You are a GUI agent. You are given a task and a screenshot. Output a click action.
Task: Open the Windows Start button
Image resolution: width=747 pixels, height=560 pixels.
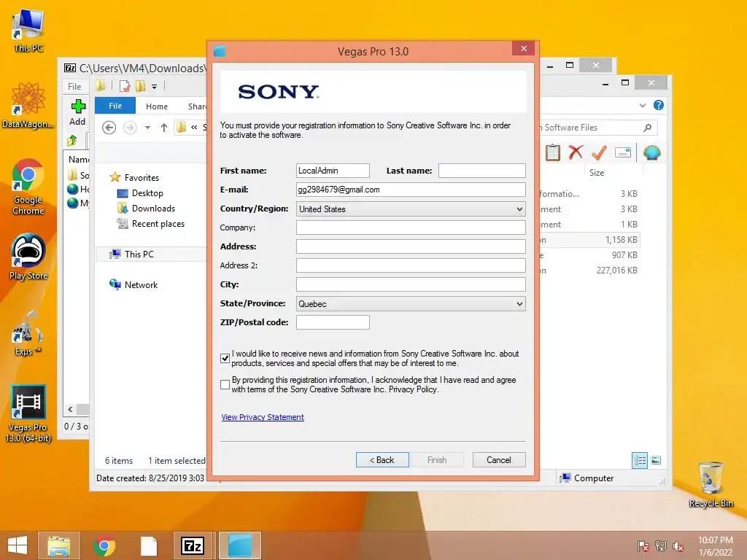tap(18, 545)
